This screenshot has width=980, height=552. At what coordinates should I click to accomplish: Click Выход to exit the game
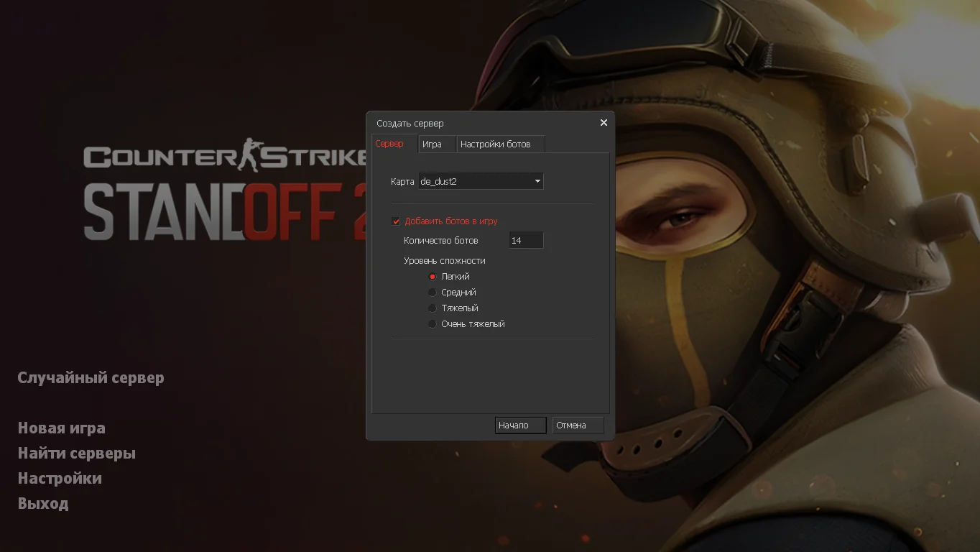(43, 504)
